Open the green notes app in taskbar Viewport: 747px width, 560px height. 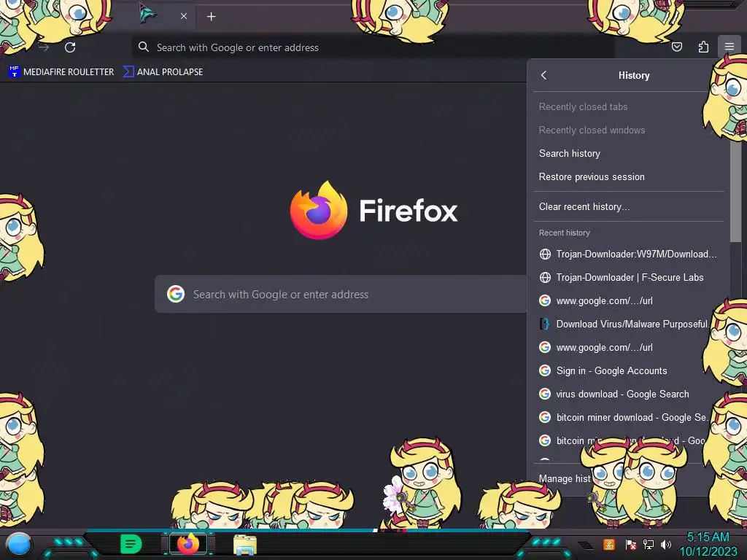click(131, 544)
